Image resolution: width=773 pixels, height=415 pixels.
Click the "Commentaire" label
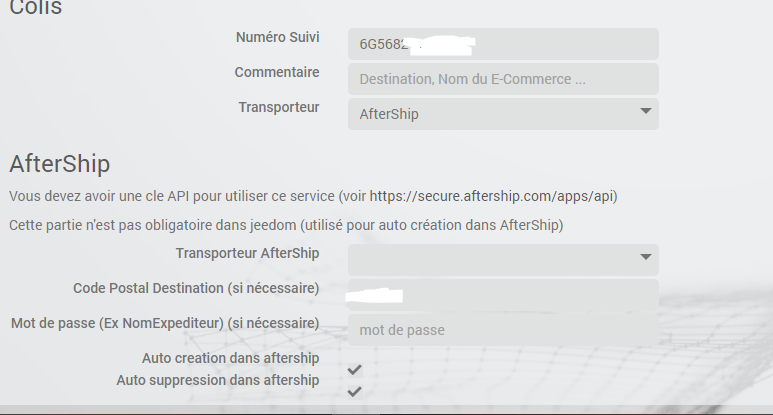click(x=277, y=72)
